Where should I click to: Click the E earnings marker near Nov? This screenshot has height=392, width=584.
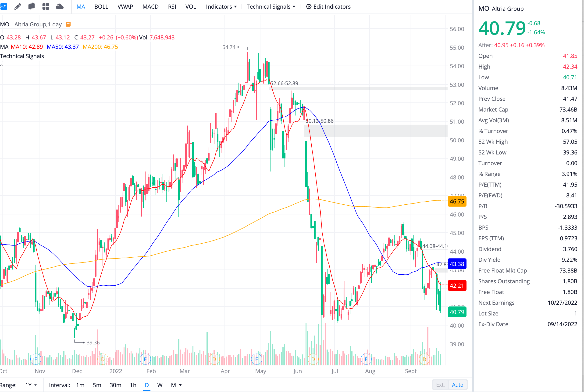(x=36, y=359)
